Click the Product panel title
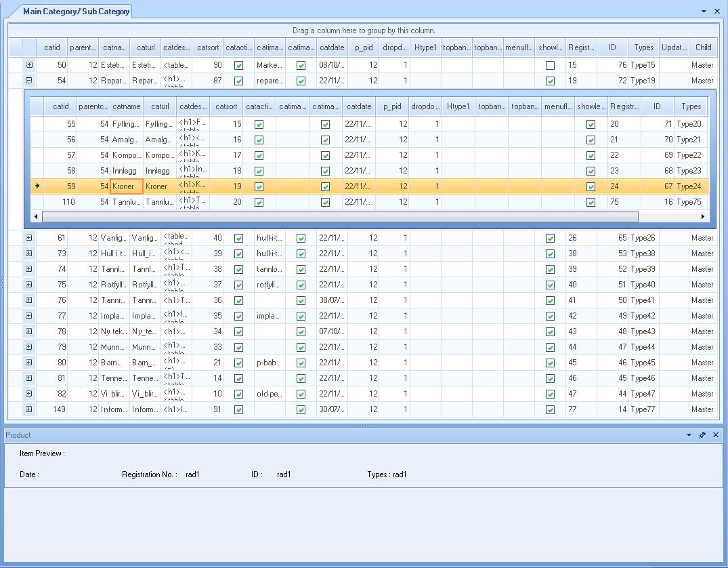This screenshot has height=568, width=728. pyautogui.click(x=18, y=435)
